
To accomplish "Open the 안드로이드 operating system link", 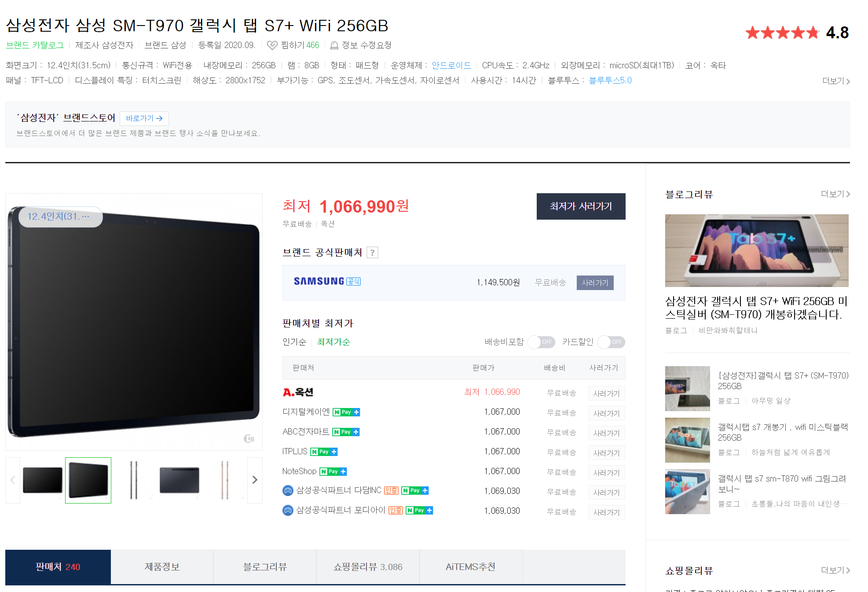I will [451, 66].
